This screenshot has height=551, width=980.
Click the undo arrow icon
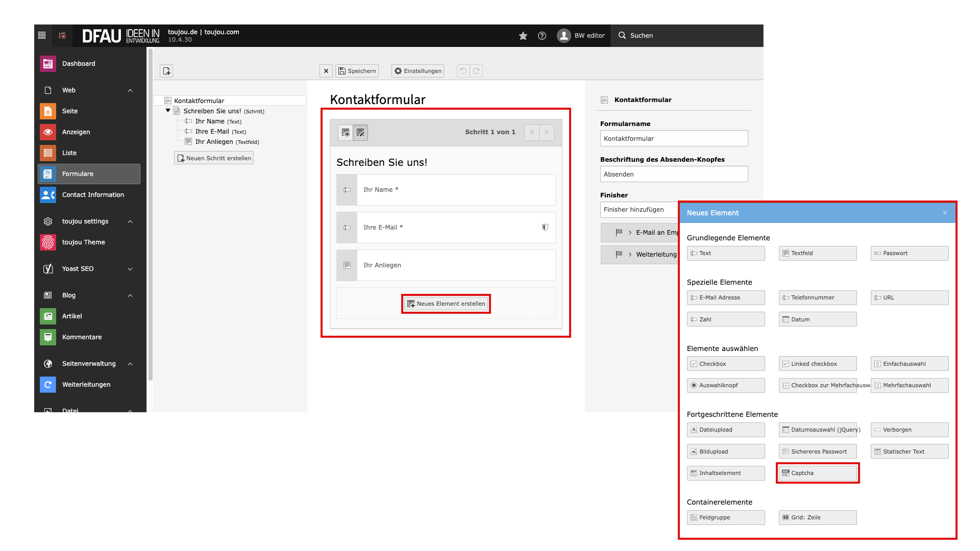point(463,71)
